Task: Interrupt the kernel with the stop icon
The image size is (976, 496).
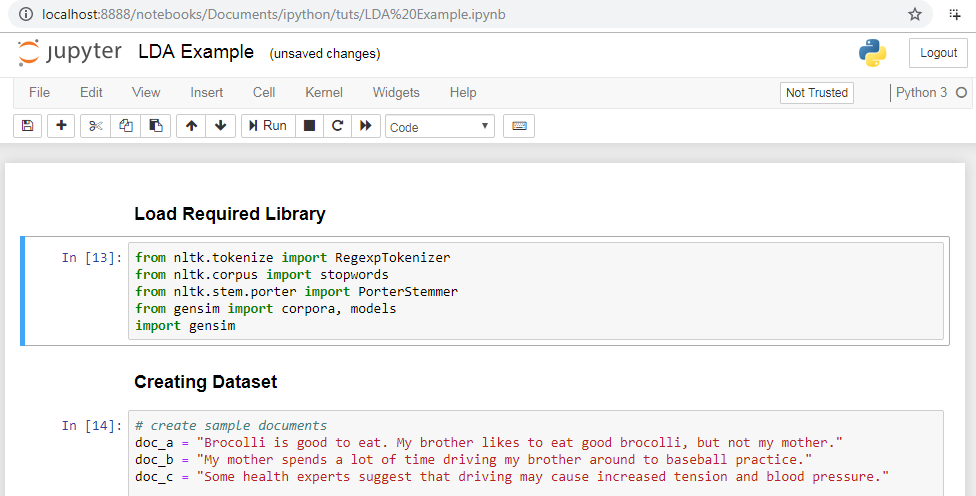Action: pos(309,126)
